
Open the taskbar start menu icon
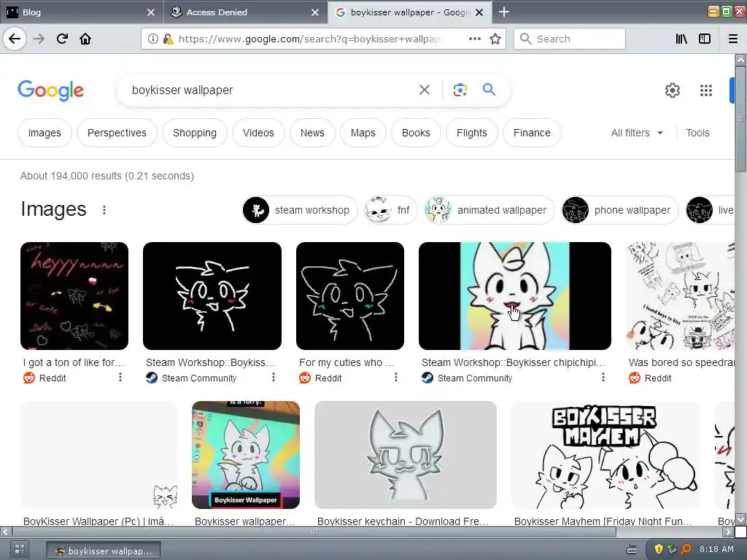tap(20, 549)
